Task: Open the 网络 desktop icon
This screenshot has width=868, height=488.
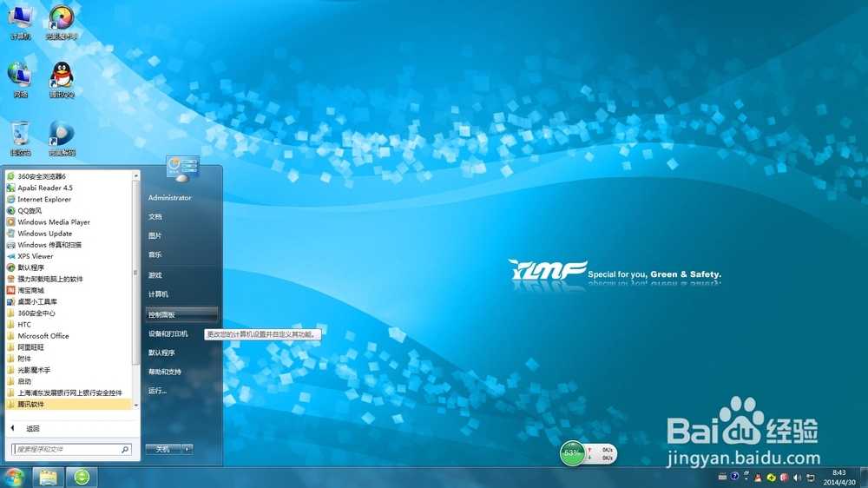Action: tap(20, 80)
